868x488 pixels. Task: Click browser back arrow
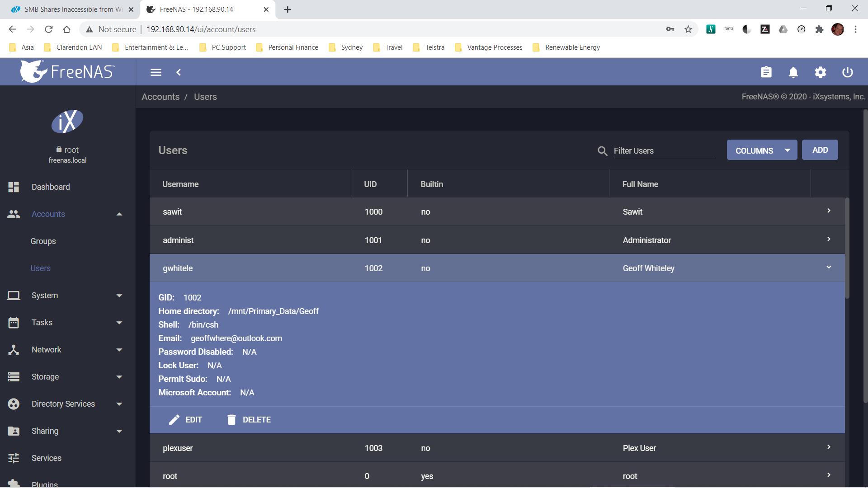click(x=12, y=29)
